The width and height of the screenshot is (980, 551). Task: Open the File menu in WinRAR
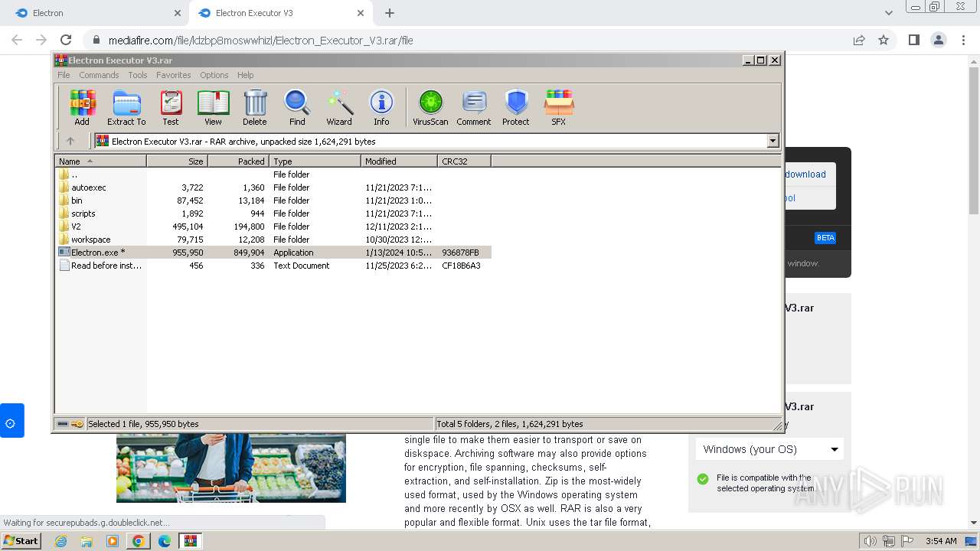click(64, 75)
